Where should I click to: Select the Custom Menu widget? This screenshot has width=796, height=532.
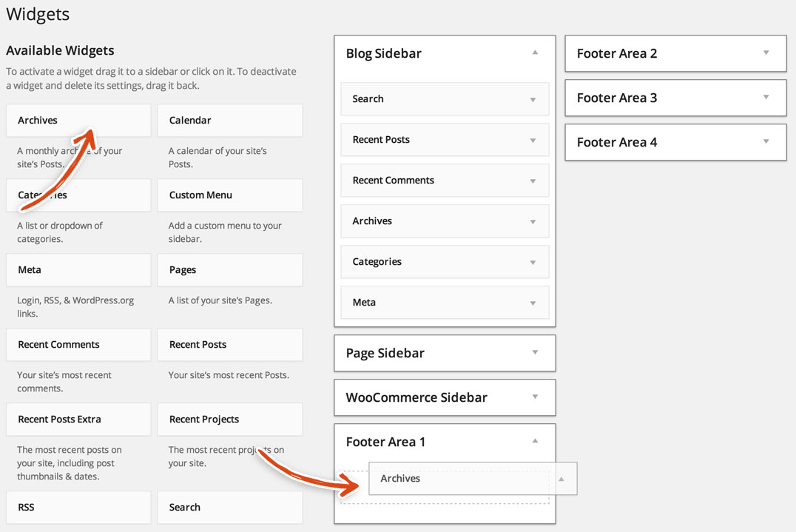(x=229, y=195)
